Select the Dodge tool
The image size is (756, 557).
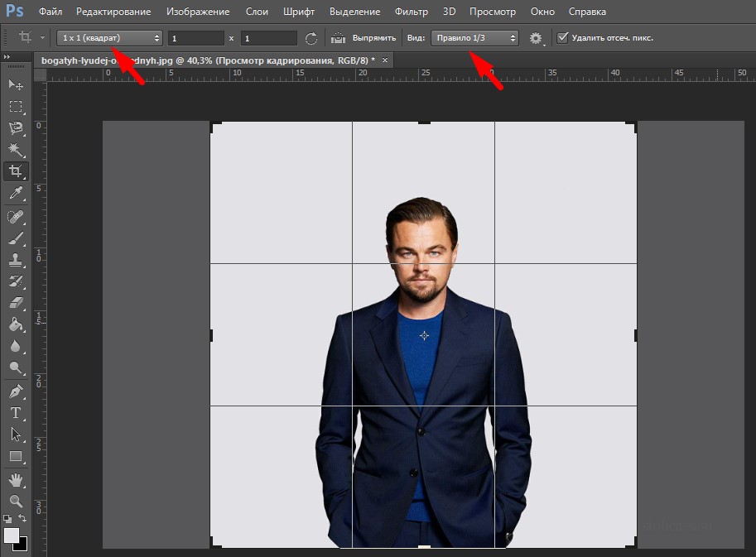coord(16,367)
